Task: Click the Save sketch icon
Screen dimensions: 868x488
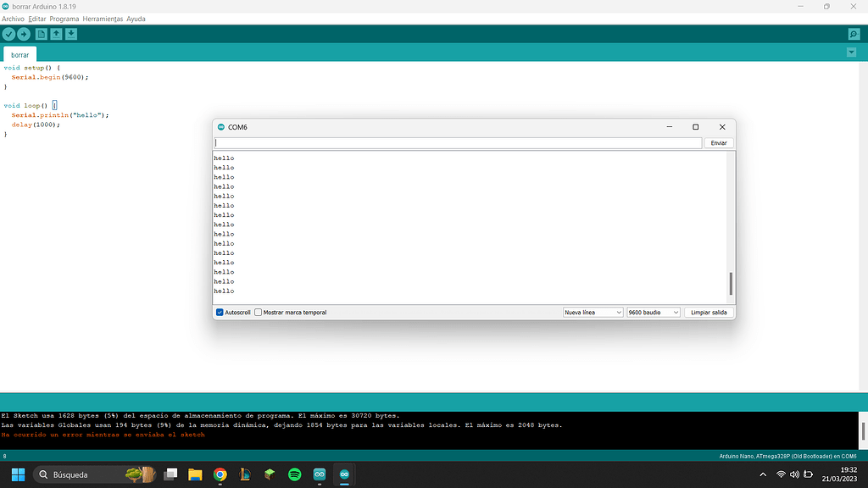Action: (71, 34)
